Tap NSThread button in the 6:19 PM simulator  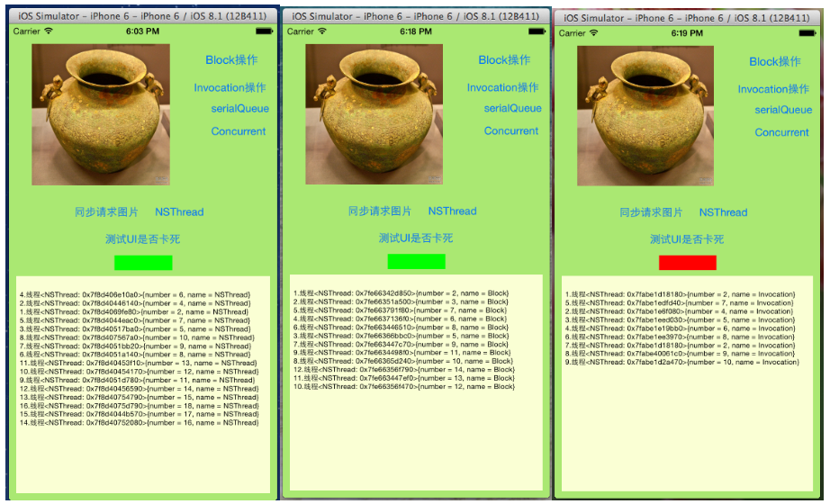tap(724, 212)
